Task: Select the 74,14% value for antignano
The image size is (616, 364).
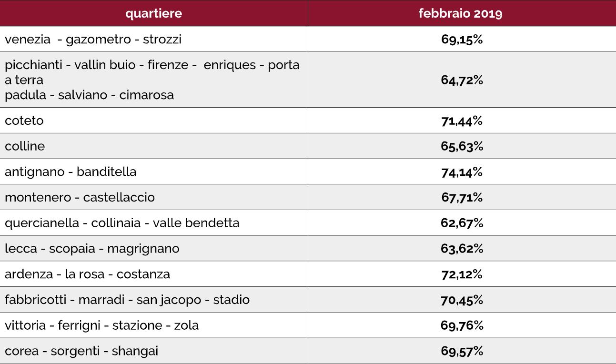Action: pos(462,172)
